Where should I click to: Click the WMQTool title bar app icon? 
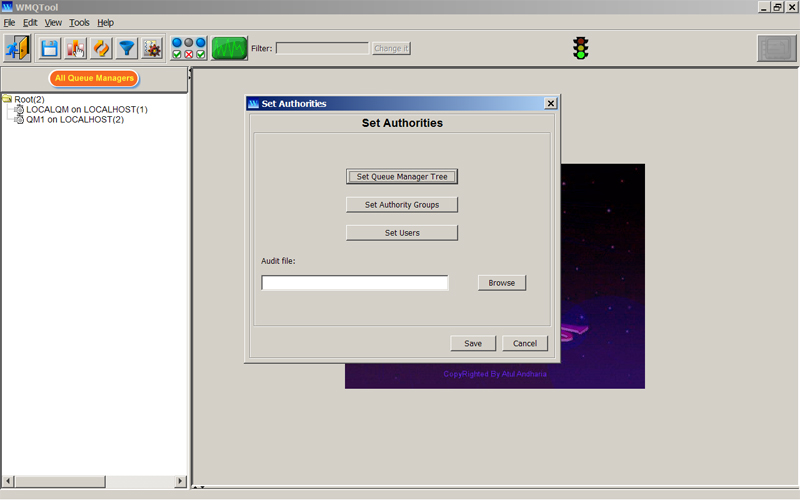click(7, 7)
